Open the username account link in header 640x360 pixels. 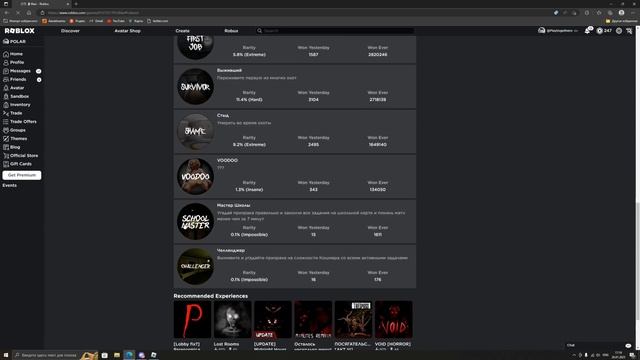coord(558,31)
